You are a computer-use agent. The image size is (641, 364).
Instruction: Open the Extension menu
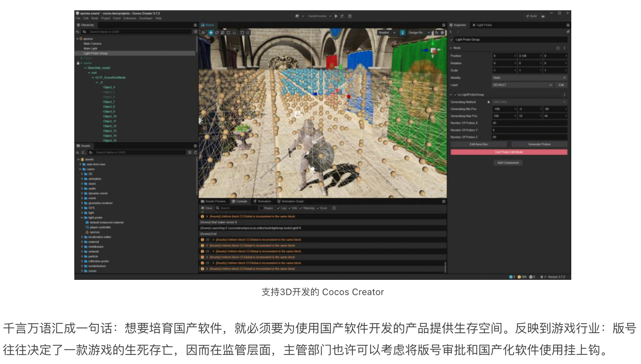130,18
